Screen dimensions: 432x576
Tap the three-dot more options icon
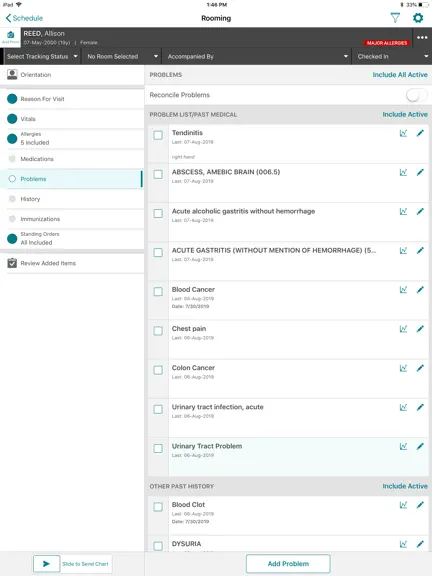[422, 37]
